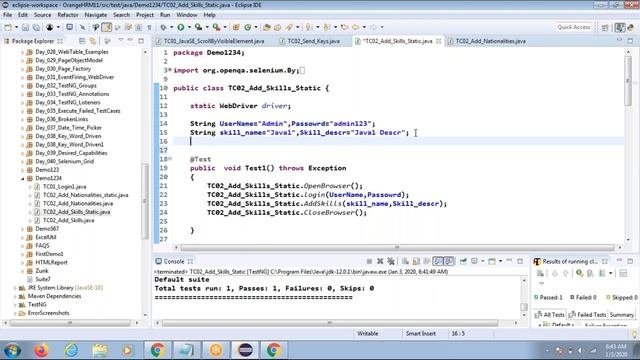Minimize the Package Explorer view
Viewport: 640px width, 360px height.
pyautogui.click(x=130, y=40)
